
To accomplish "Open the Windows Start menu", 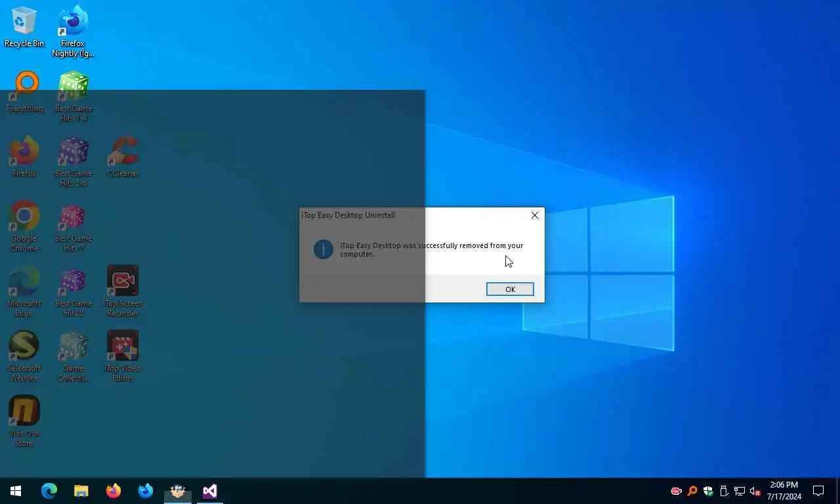I will (16, 491).
